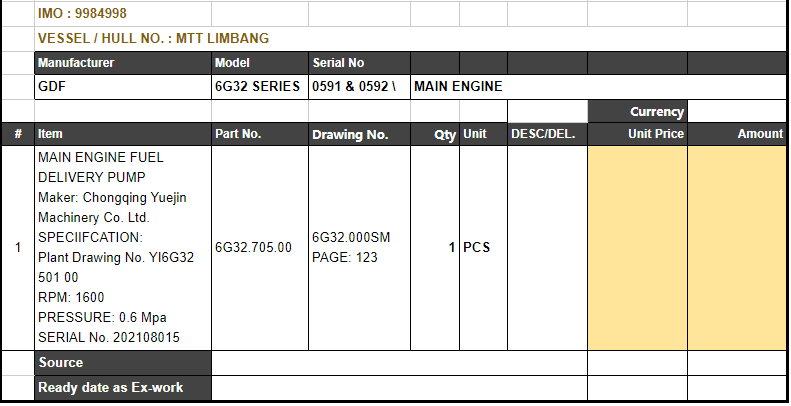Image resolution: width=791 pixels, height=406 pixels.
Task: Click the Ready date as Ex-work cell
Action: 122,387
